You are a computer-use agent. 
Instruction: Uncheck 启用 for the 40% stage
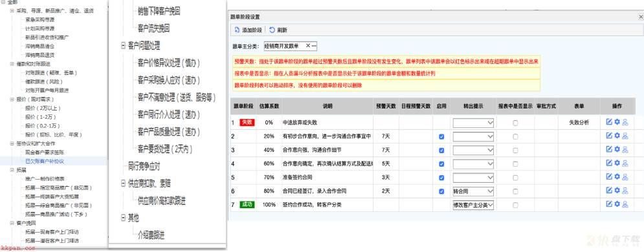(x=441, y=151)
